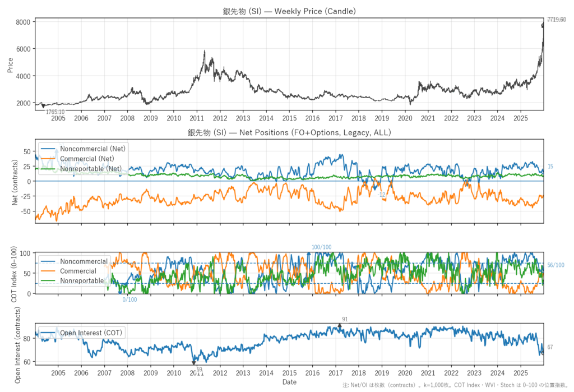574x392 pixels.
Task: Click the 56/100 current COT Index value
Action: tap(556, 265)
